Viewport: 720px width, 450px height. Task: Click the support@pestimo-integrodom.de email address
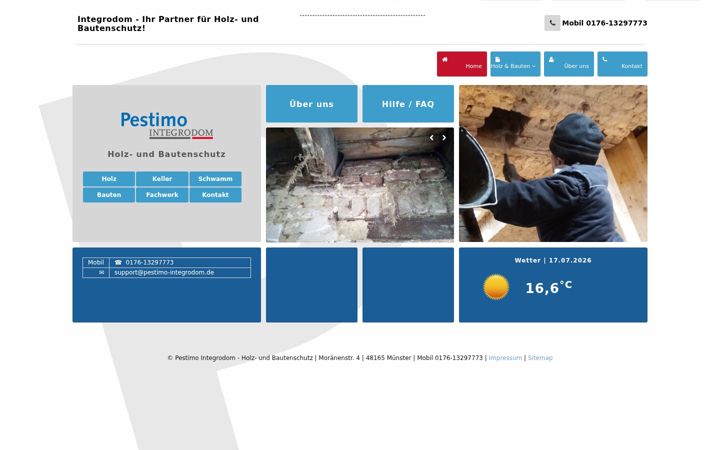click(164, 272)
